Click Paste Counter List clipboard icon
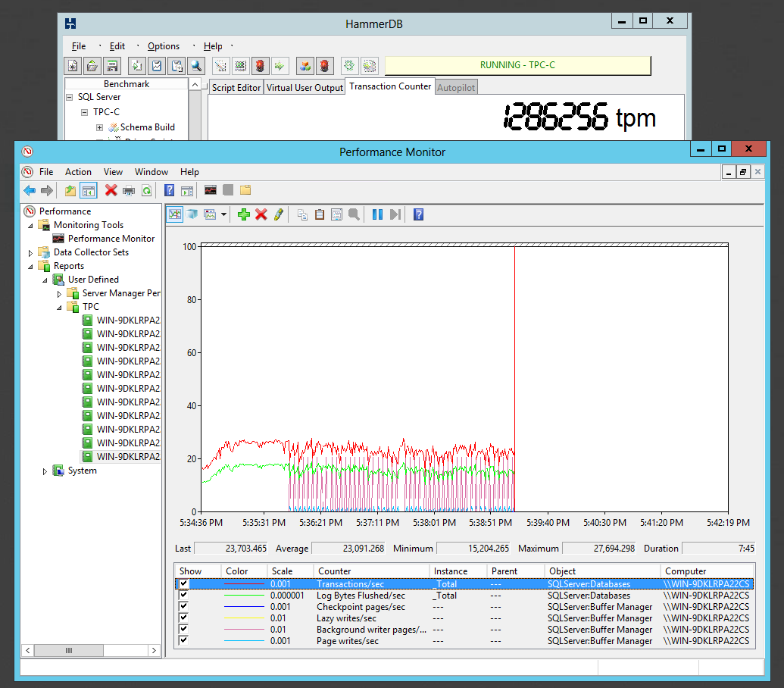This screenshot has height=688, width=784. (320, 214)
